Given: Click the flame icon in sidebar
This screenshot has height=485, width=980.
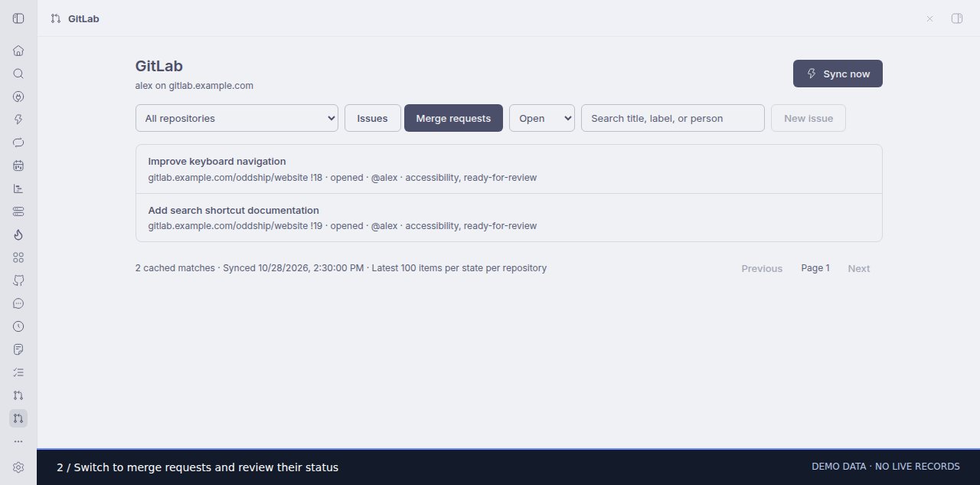Looking at the screenshot, I should coord(18,234).
